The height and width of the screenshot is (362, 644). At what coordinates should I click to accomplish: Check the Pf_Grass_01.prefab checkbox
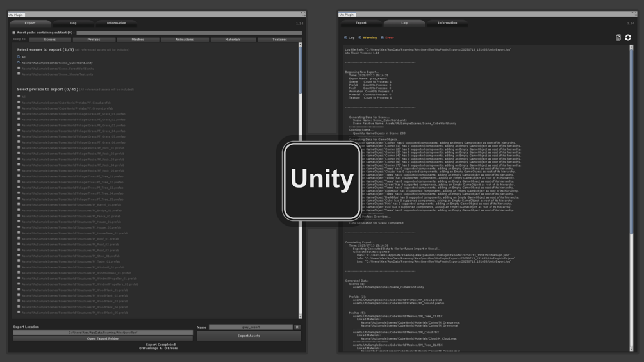[19, 113]
